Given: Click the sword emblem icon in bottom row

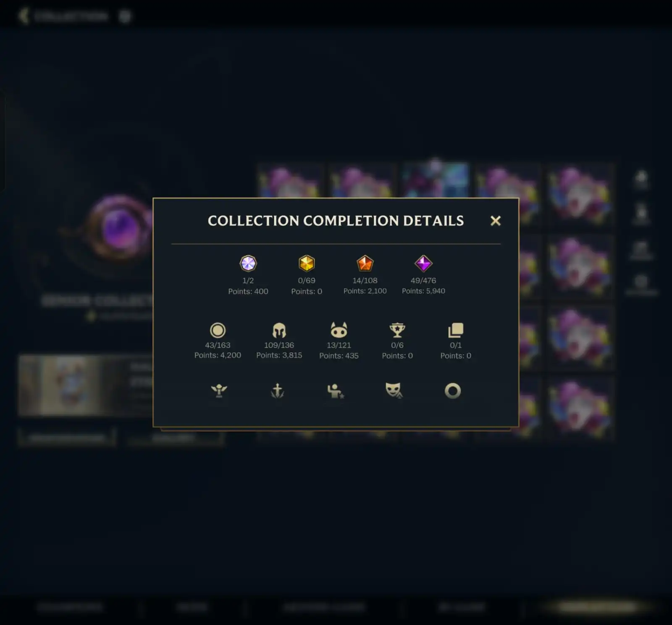Looking at the screenshot, I should click(278, 391).
